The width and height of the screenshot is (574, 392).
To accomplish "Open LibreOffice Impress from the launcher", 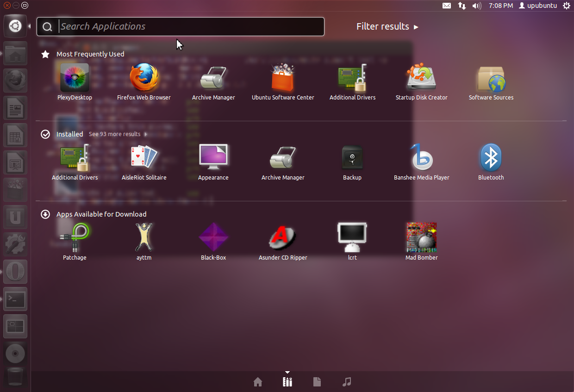I will coord(15,162).
